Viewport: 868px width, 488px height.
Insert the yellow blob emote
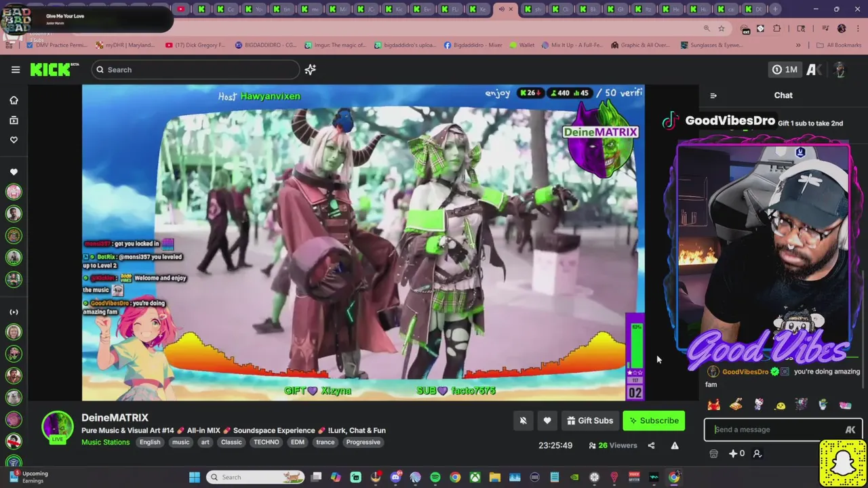click(780, 405)
